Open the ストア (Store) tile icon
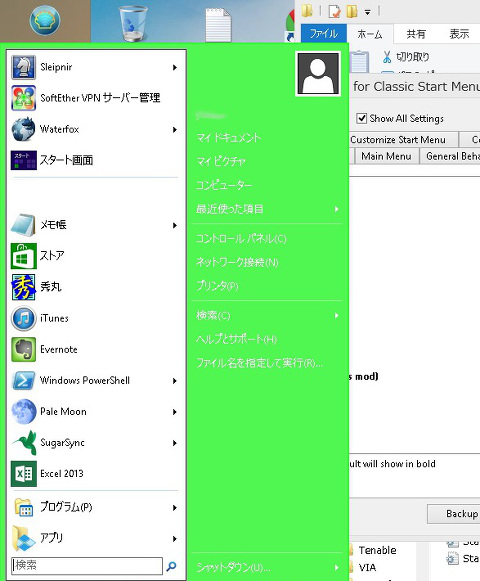 point(23,256)
